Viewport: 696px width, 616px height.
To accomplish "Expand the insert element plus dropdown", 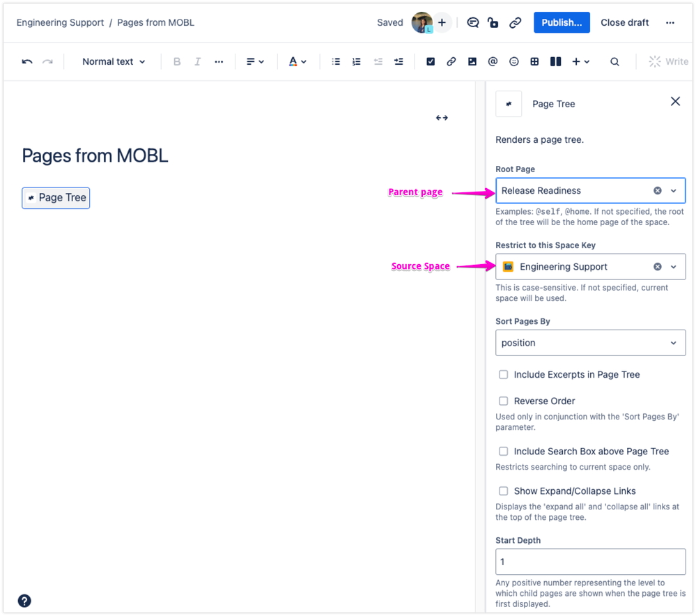I will [x=580, y=61].
